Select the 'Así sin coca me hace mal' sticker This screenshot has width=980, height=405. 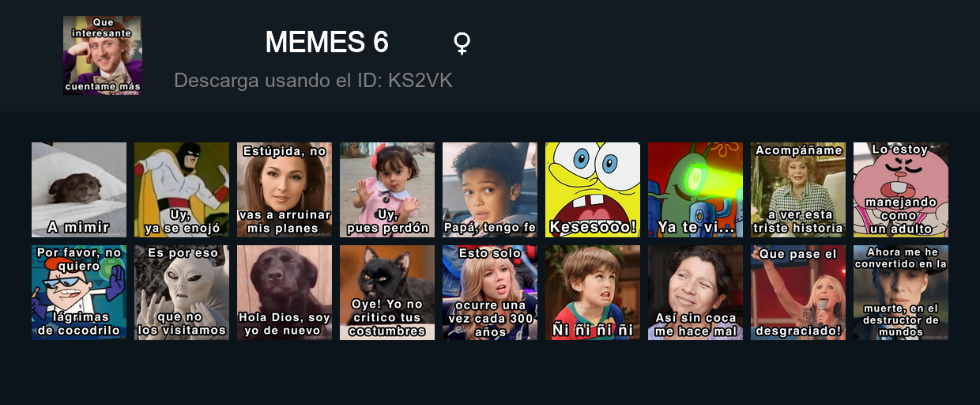tap(695, 293)
